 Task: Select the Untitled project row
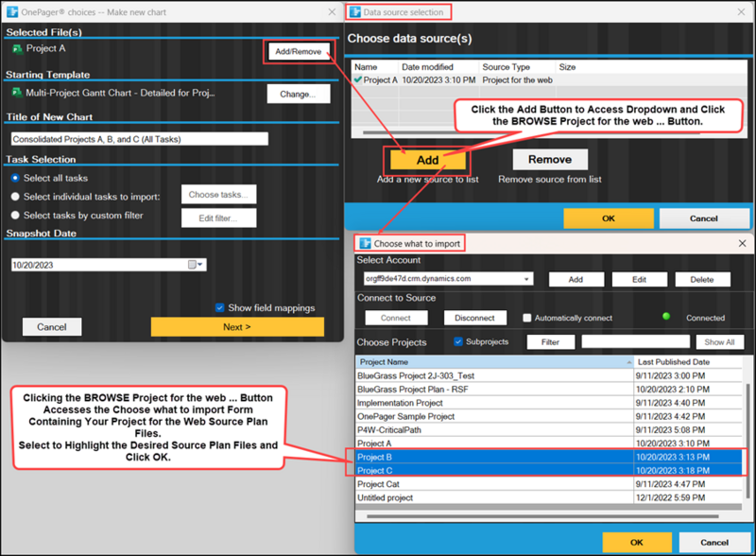(549, 497)
